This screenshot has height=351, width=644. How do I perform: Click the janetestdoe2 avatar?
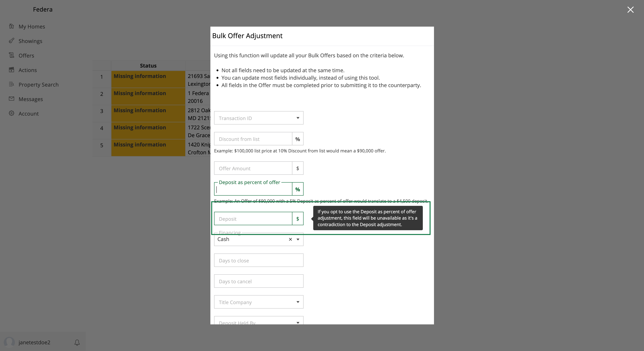(x=9, y=342)
